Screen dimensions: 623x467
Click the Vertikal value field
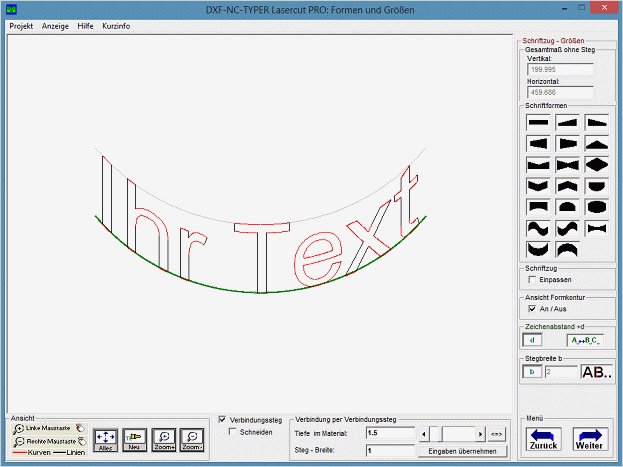[x=560, y=70]
